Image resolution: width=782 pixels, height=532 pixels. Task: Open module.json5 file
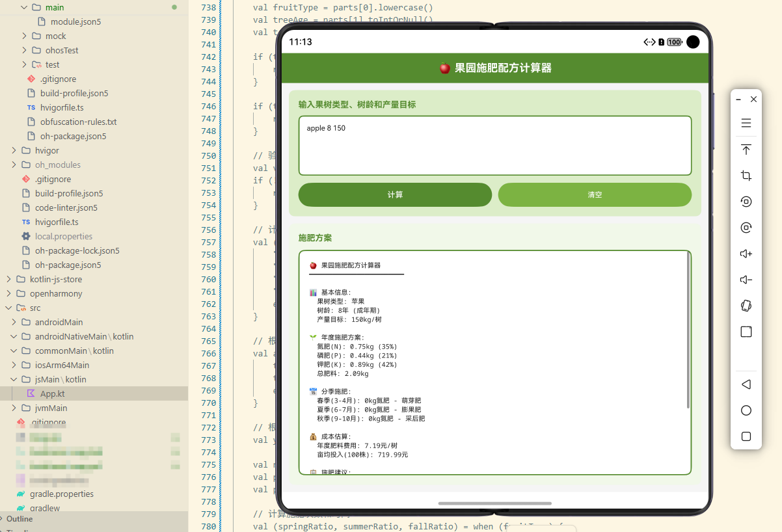(x=75, y=21)
